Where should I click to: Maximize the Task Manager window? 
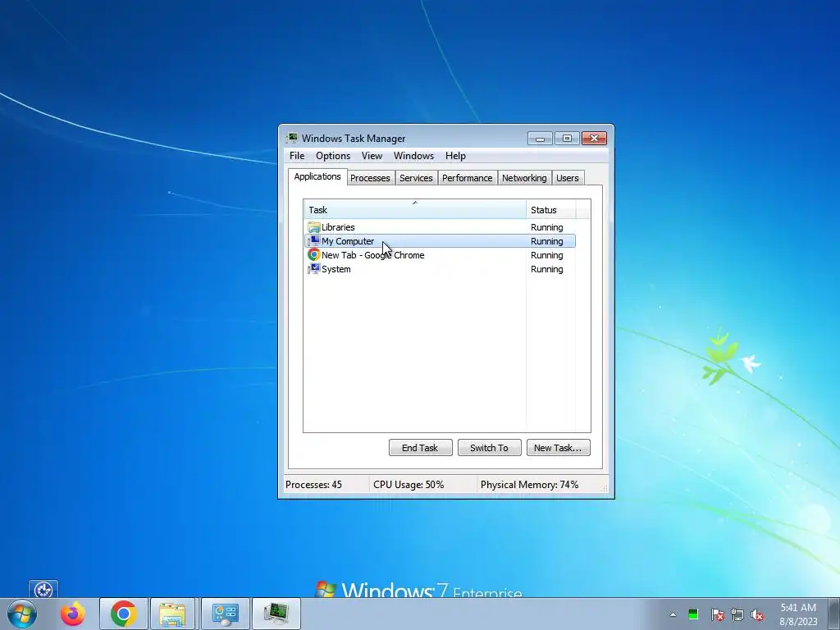pos(567,139)
